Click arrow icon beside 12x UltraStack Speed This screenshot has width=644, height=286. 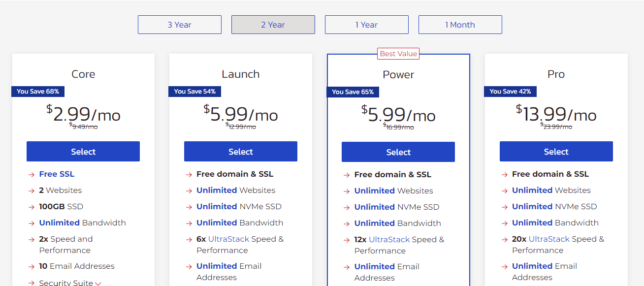point(347,240)
